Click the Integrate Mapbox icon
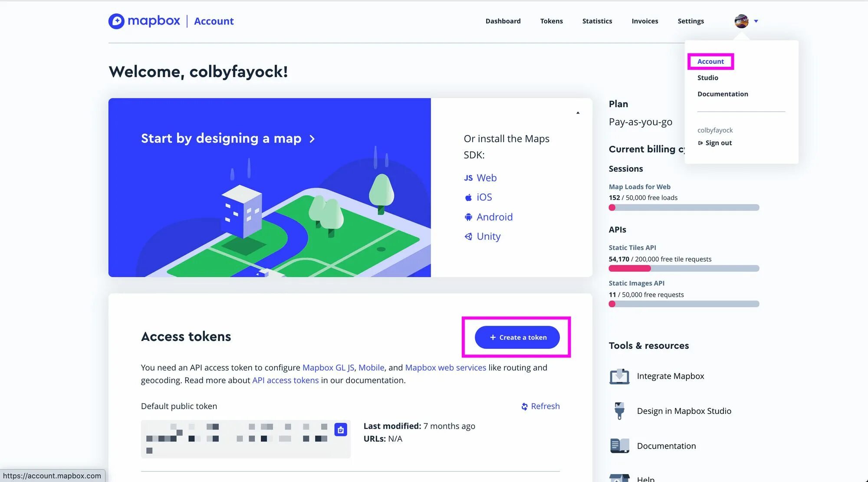868x482 pixels. pyautogui.click(x=619, y=376)
